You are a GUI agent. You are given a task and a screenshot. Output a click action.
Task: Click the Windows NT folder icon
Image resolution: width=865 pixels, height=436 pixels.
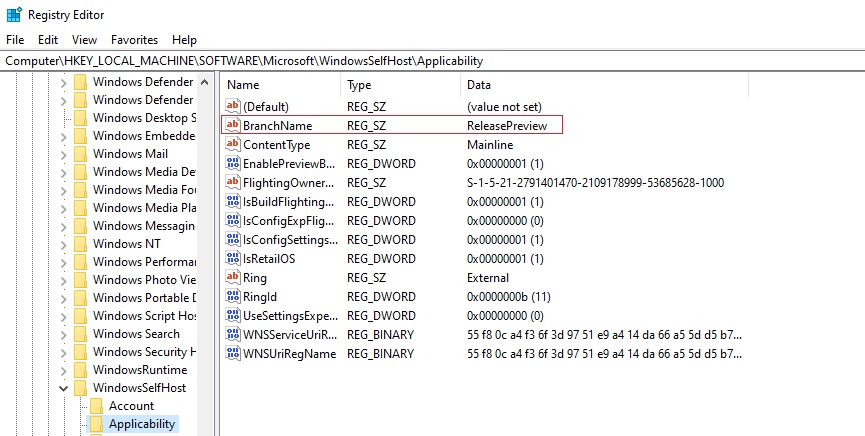(x=81, y=244)
